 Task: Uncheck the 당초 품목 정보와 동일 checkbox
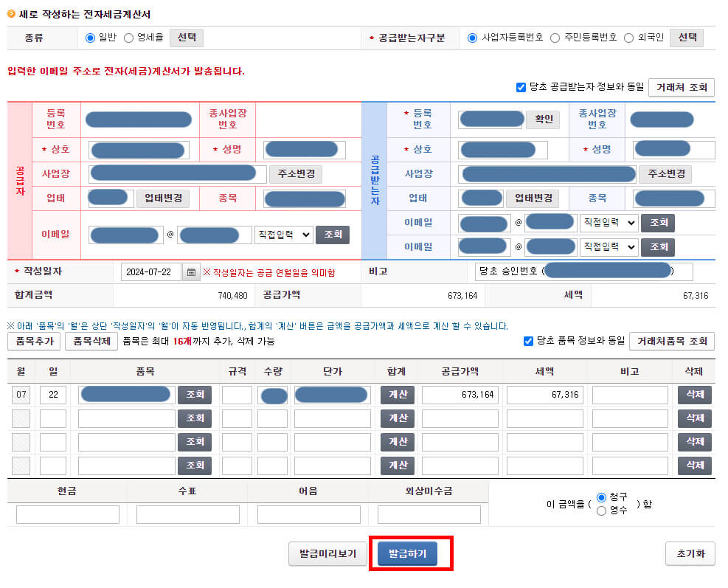pos(528,341)
